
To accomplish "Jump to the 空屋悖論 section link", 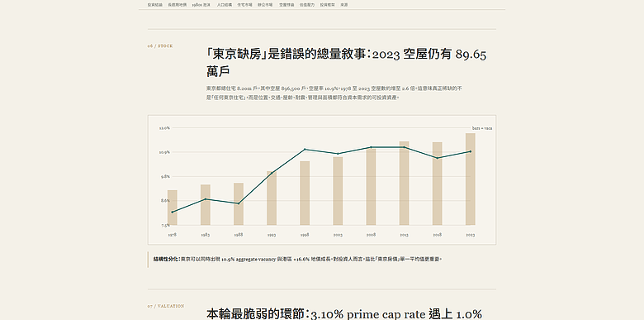I will [286, 5].
